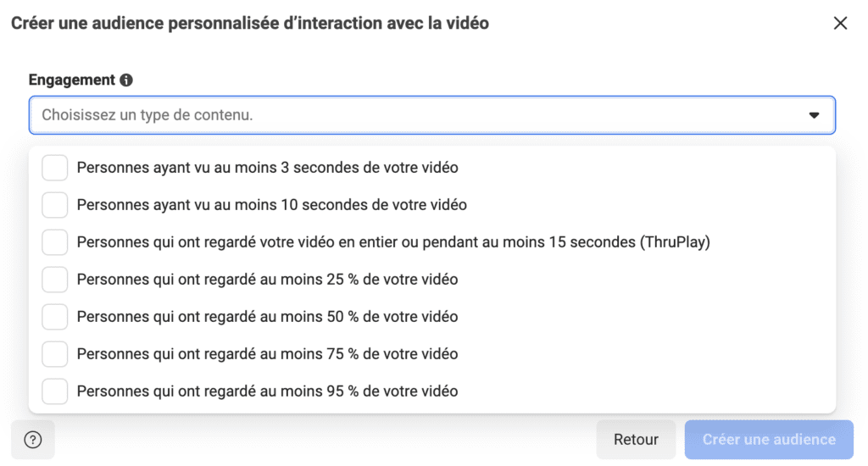
Task: Check the ThruPlay 15 secondes checkbox
Action: (x=55, y=242)
